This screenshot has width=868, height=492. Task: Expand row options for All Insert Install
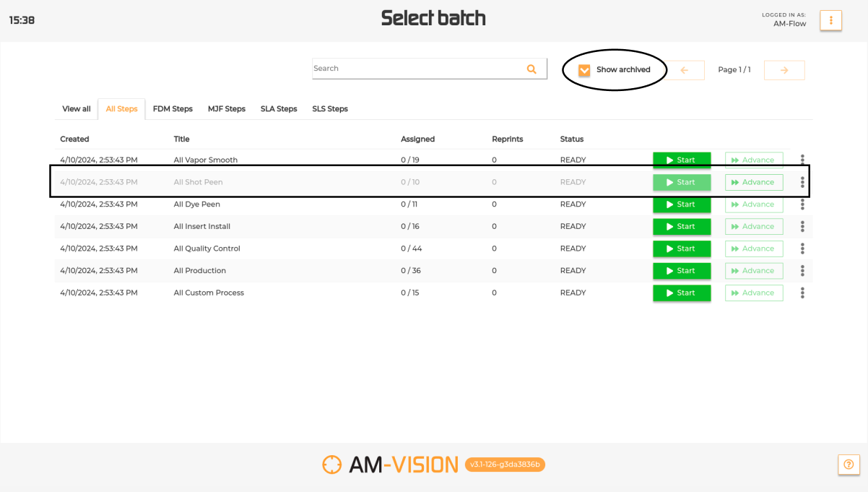(x=802, y=226)
